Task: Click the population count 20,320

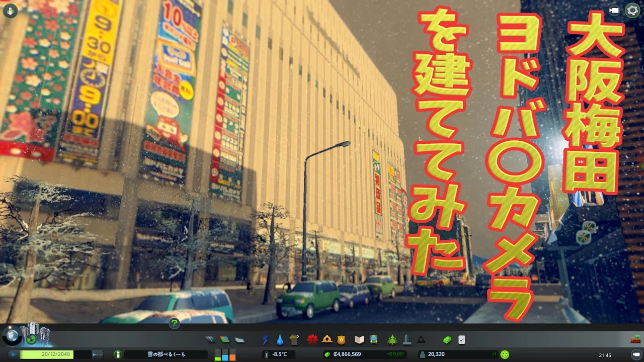Action: (436, 354)
